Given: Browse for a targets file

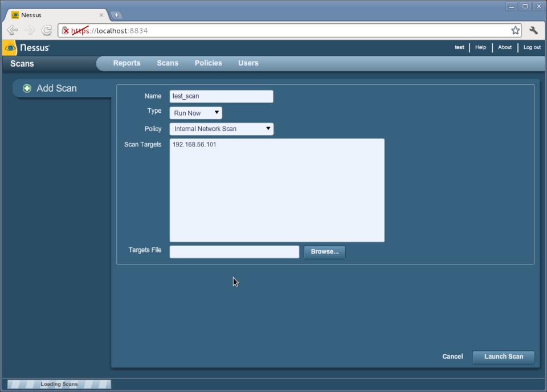Looking at the screenshot, I should (324, 252).
